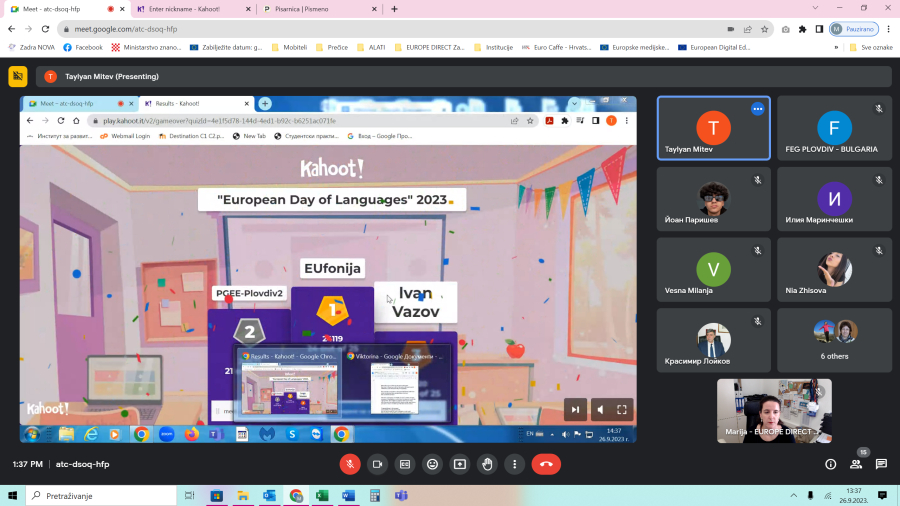Open Task View on the taskbar

coord(189,496)
